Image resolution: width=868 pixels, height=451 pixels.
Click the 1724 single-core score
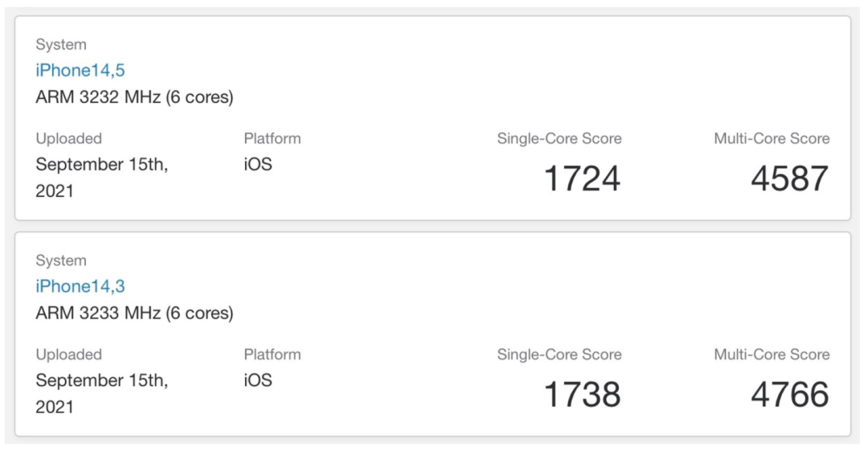click(582, 178)
